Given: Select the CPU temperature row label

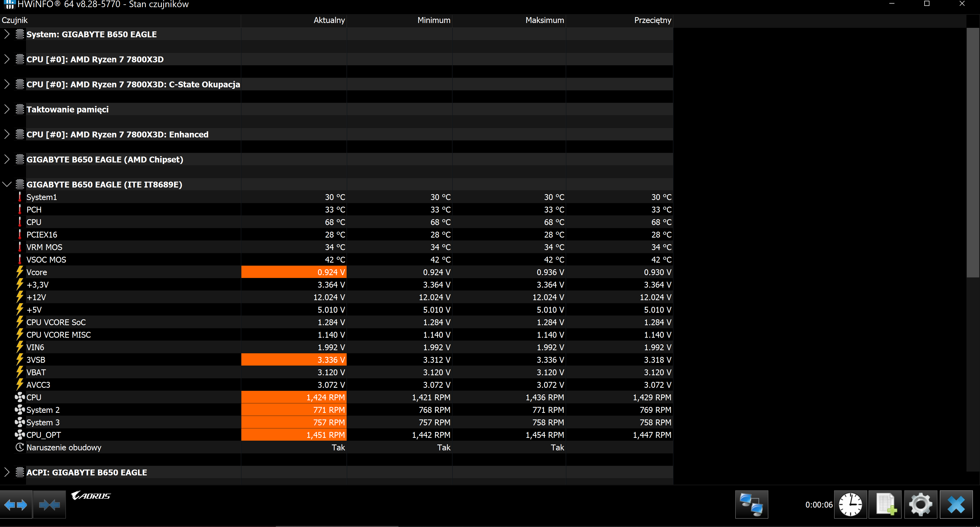Looking at the screenshot, I should (34, 222).
